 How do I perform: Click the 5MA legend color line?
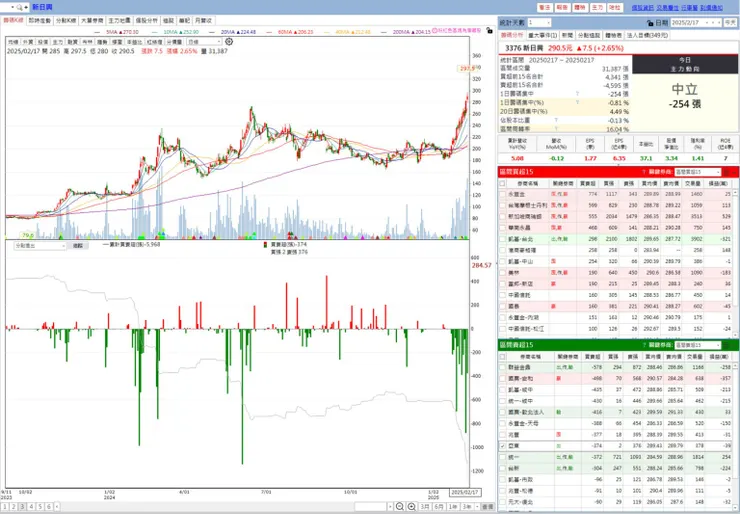(99, 32)
